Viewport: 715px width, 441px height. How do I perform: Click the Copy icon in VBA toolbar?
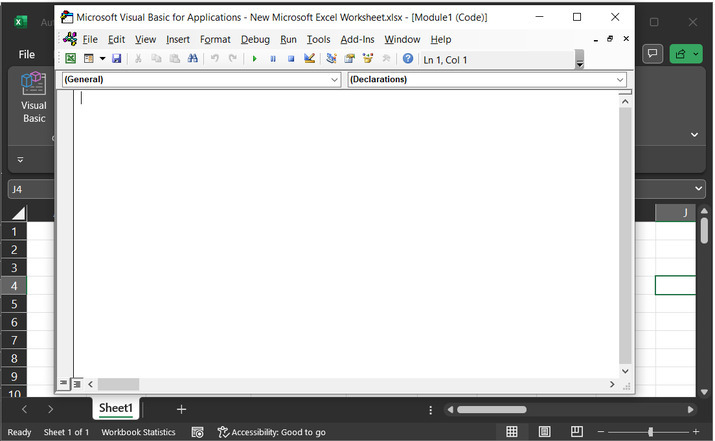pyautogui.click(x=156, y=58)
